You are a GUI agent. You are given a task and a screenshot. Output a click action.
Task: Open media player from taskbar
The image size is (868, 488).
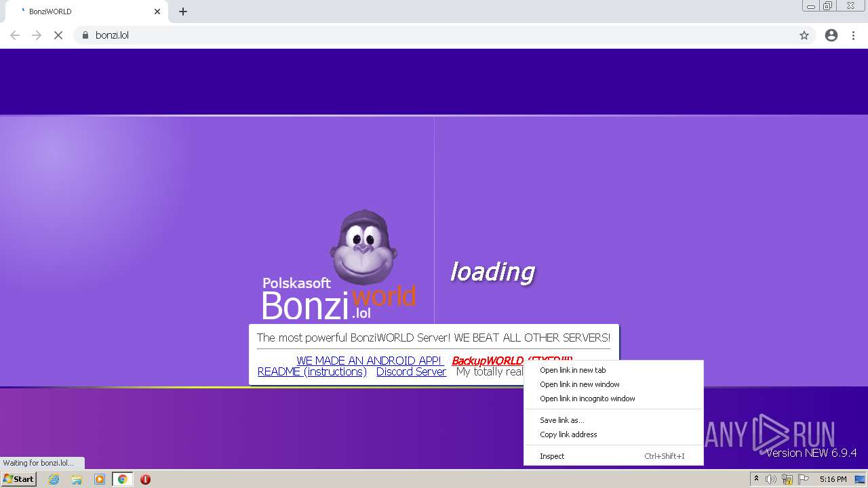coord(100,479)
